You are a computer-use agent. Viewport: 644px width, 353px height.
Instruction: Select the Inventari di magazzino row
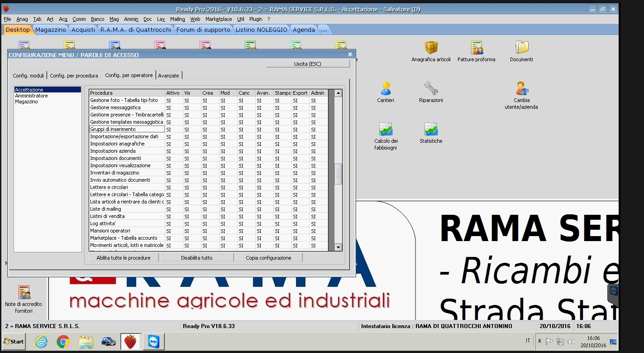pos(209,173)
